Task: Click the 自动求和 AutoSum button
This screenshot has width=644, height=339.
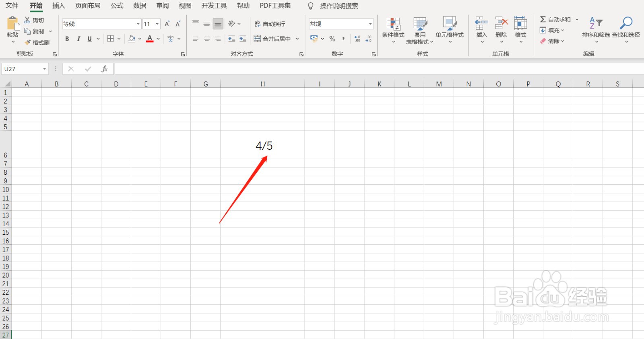Action: click(x=555, y=19)
